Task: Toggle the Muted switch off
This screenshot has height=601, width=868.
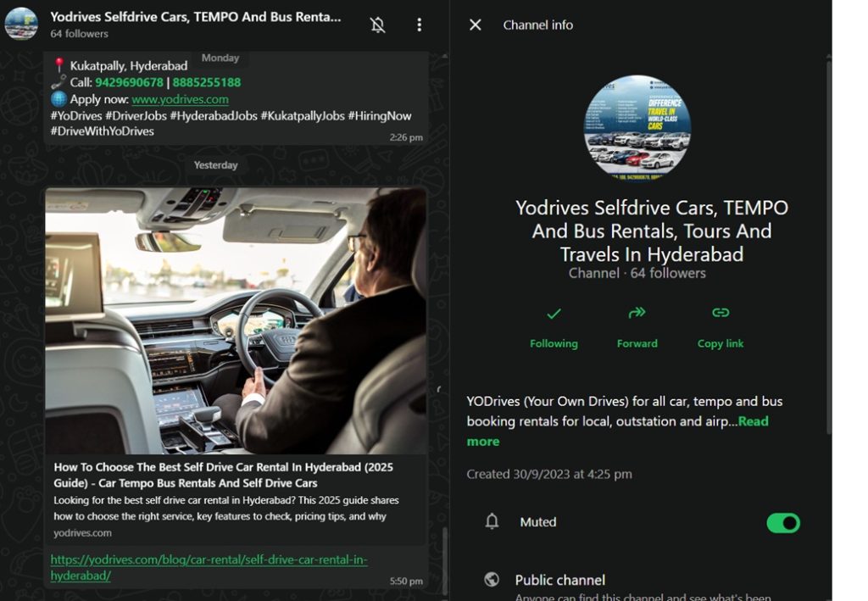Action: pos(782,523)
